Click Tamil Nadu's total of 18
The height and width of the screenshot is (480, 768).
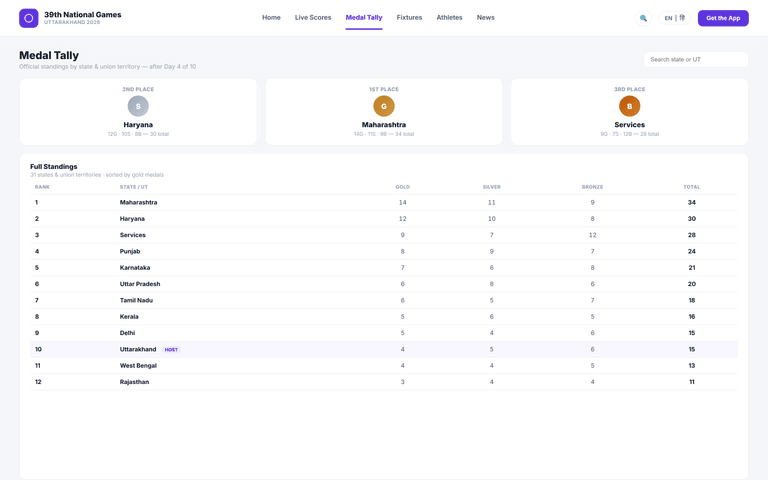tap(692, 300)
